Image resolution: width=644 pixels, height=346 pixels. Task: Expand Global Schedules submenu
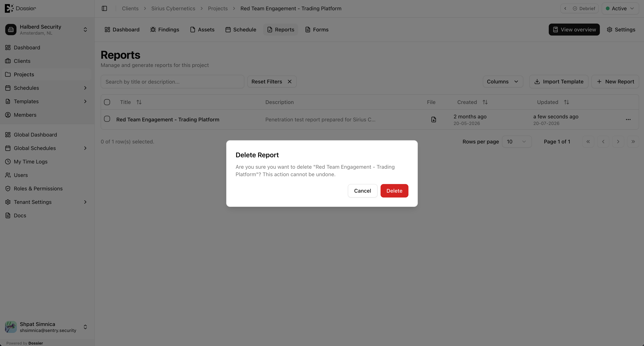click(85, 148)
